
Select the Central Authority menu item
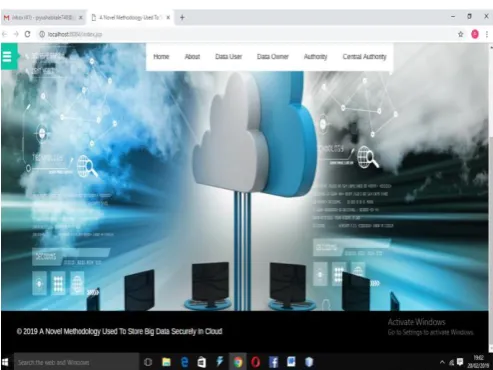point(364,57)
